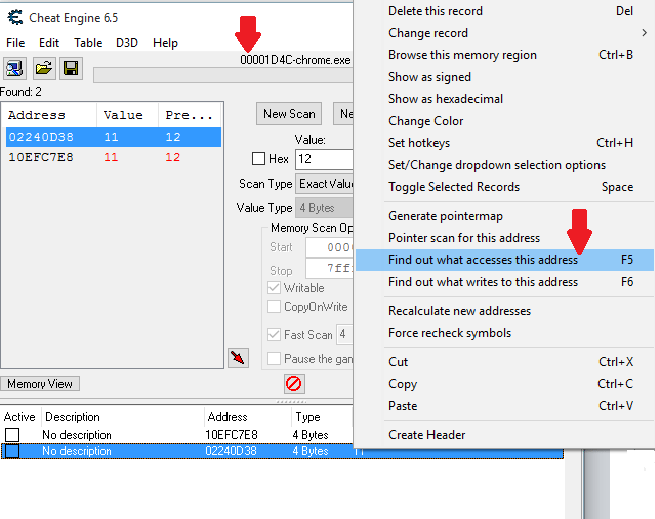Click the Pre... column header
Screen dimensions: 655x519
tap(190, 115)
